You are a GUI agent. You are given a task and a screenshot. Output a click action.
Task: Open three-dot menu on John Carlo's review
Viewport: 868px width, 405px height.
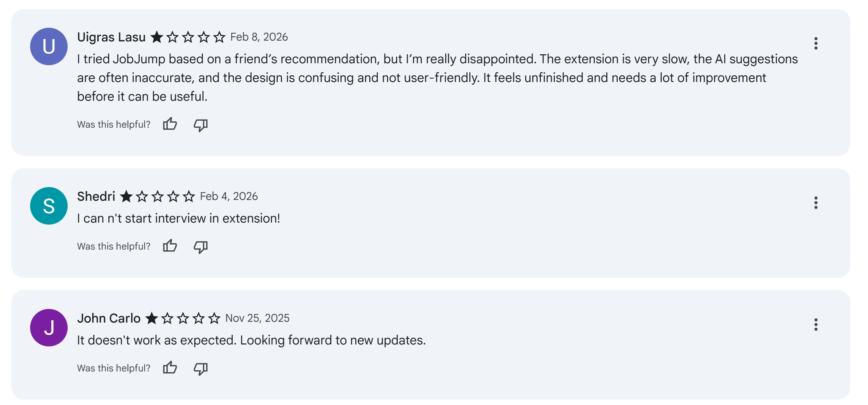click(816, 325)
